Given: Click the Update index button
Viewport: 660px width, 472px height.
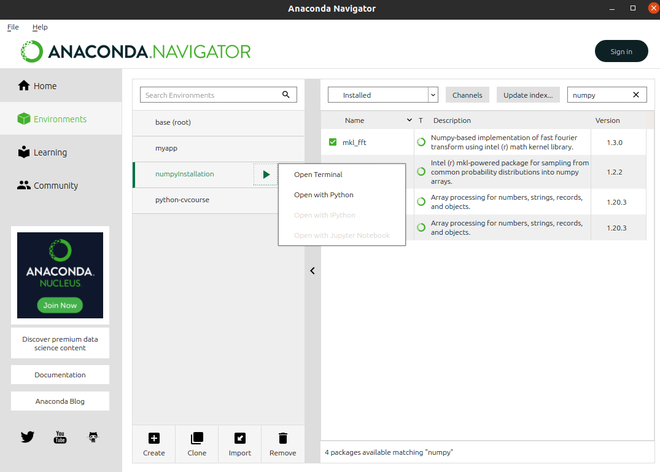Looking at the screenshot, I should tap(528, 95).
